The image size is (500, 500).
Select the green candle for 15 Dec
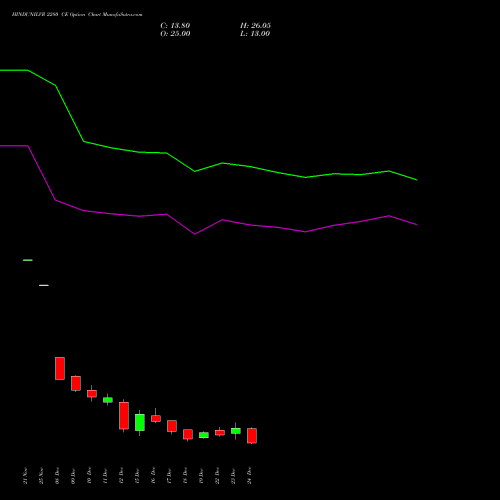click(x=140, y=422)
